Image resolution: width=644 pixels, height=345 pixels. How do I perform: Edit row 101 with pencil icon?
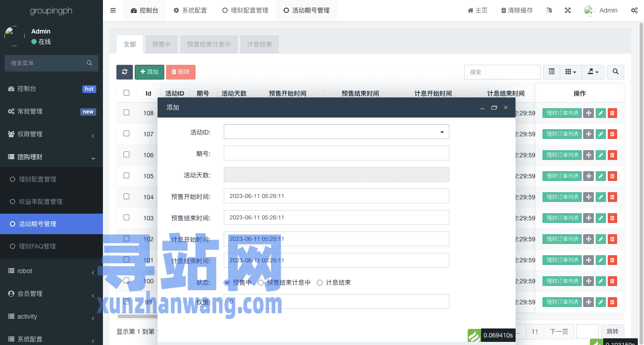click(601, 260)
